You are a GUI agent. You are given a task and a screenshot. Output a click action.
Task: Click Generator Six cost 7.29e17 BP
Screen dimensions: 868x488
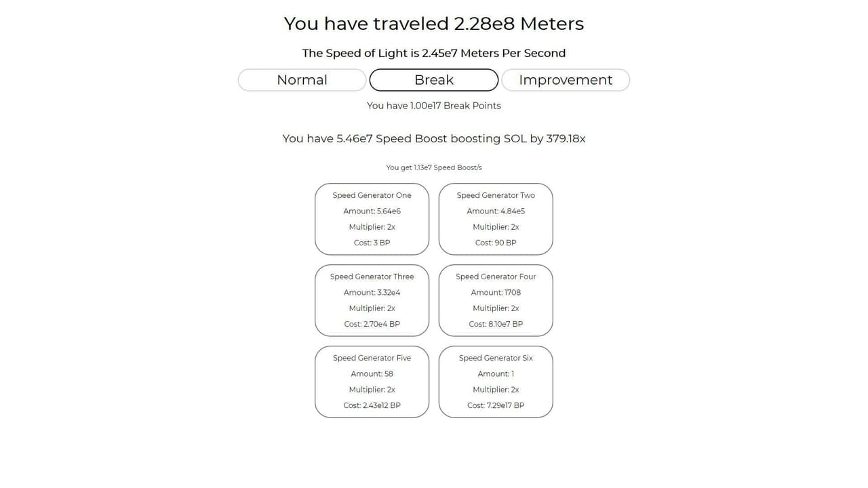(496, 405)
